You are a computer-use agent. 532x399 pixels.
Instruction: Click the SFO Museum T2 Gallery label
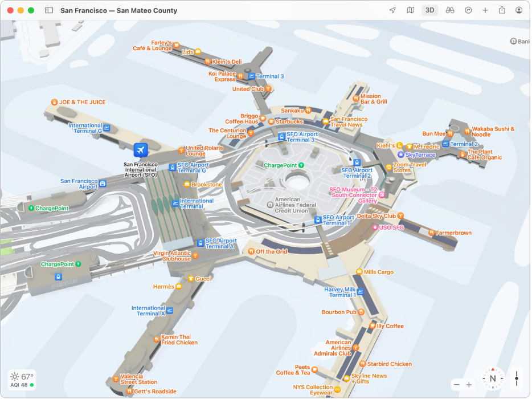point(353,193)
